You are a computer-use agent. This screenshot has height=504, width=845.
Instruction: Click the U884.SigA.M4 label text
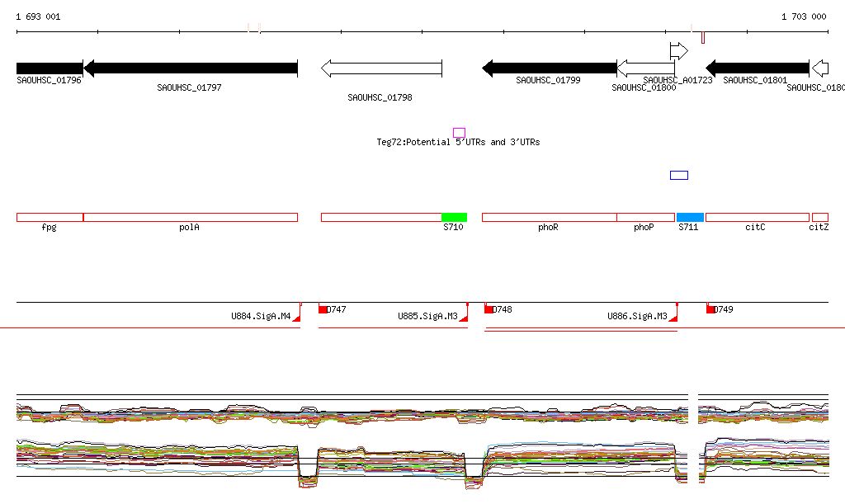coord(261,316)
